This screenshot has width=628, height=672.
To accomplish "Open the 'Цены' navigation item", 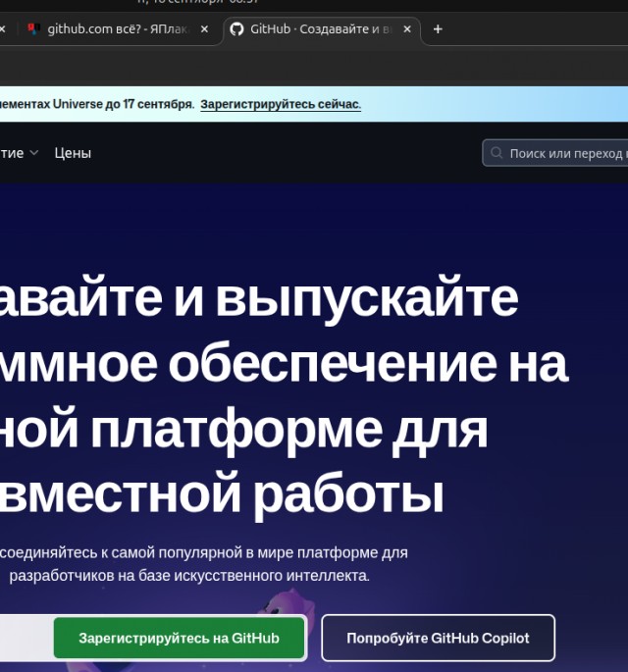I will pos(73,153).
